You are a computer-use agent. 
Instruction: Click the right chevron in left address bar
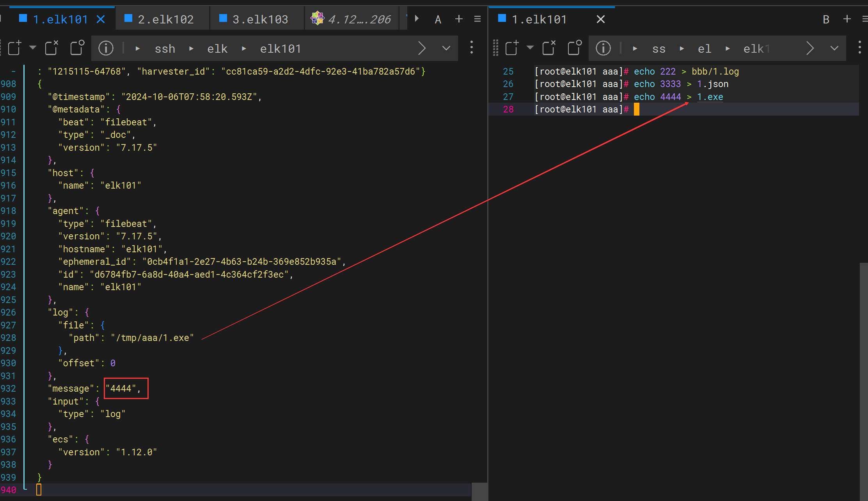point(422,48)
